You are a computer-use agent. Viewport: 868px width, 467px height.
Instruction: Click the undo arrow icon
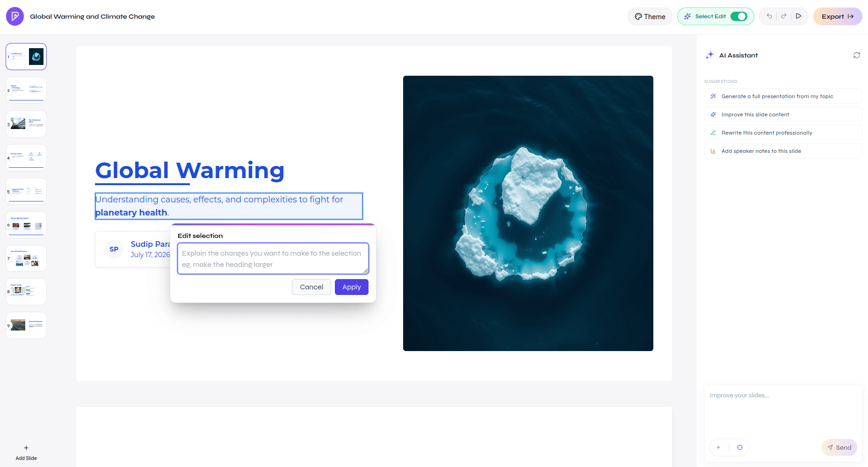click(x=769, y=16)
